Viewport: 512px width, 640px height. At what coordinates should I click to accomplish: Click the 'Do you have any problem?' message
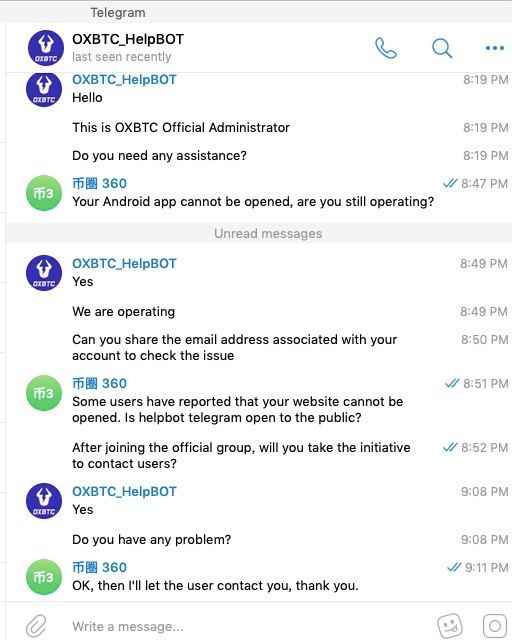point(151,540)
